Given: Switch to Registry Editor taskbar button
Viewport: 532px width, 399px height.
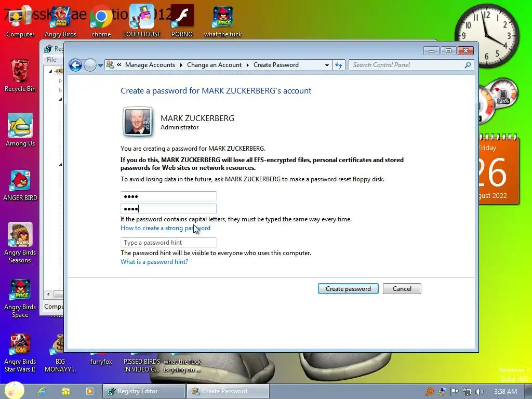Looking at the screenshot, I should (x=144, y=391).
